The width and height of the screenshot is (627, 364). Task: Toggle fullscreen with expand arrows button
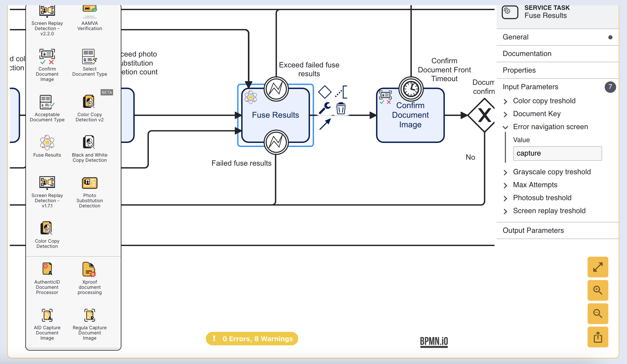point(598,267)
